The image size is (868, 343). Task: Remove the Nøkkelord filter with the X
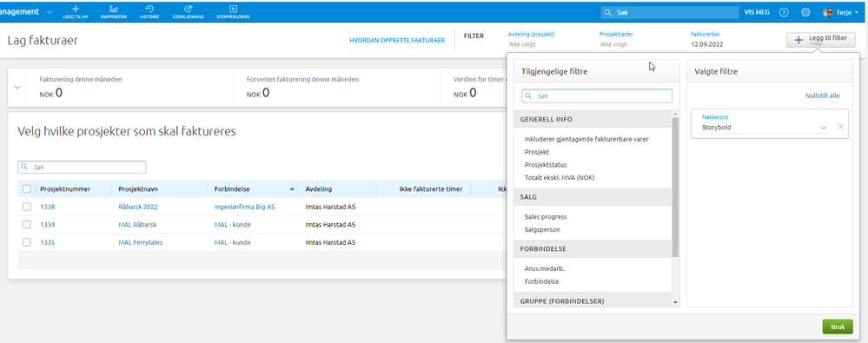(840, 128)
